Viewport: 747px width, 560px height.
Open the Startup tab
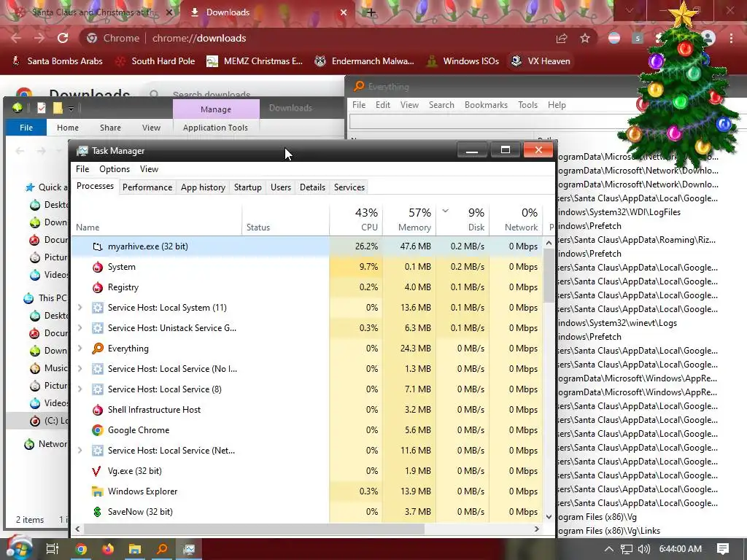(x=248, y=187)
